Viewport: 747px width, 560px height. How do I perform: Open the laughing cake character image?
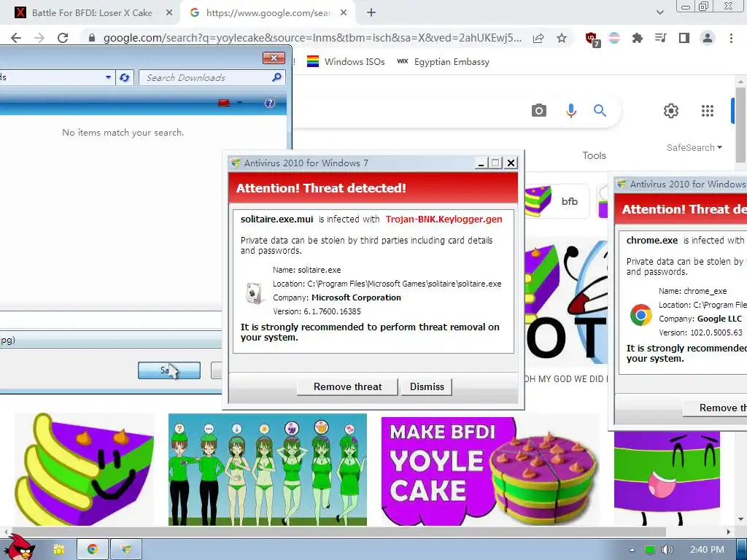tap(667, 478)
